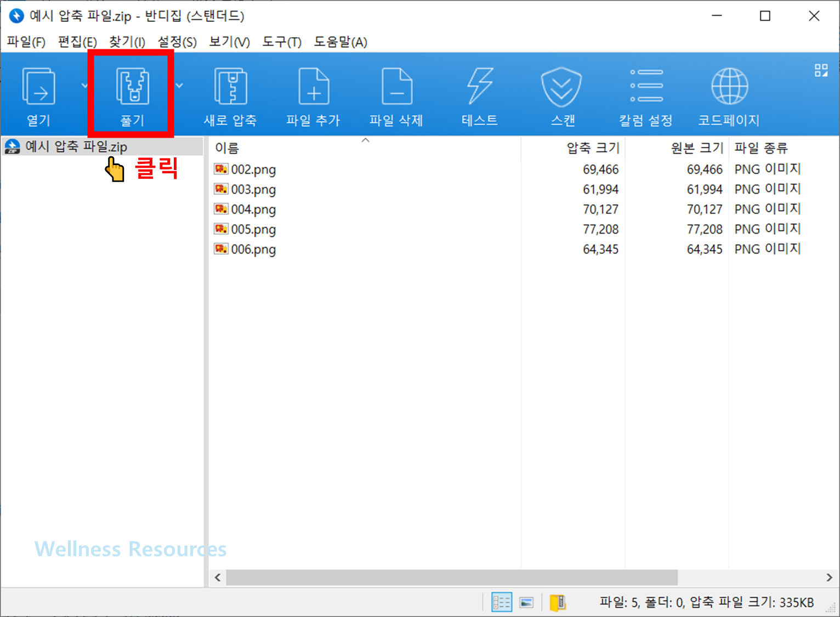Select the file 006.png
This screenshot has height=617, width=840.
click(253, 249)
